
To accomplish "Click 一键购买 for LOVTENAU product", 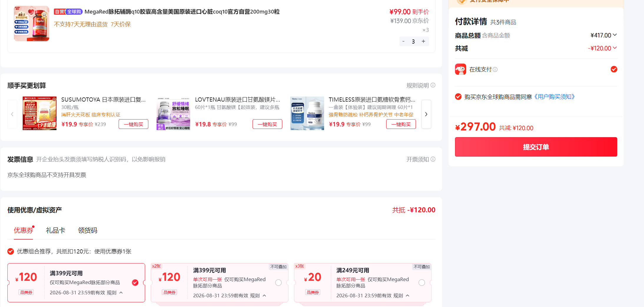I will (x=267, y=124).
